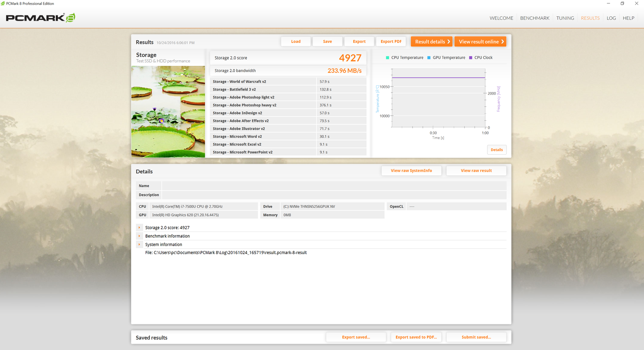Select the Adobe After Effects v2 row
Screen dimensions: 644x350
coord(288,121)
